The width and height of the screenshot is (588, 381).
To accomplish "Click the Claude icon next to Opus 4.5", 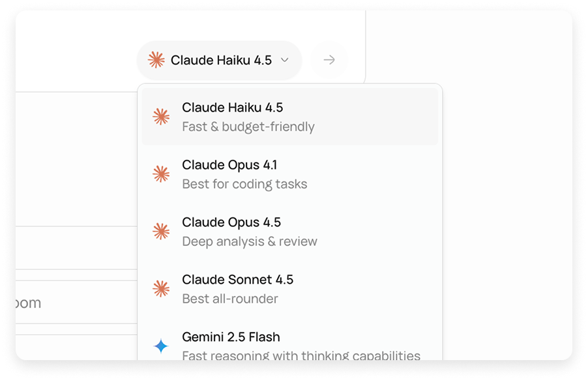I will point(161,231).
